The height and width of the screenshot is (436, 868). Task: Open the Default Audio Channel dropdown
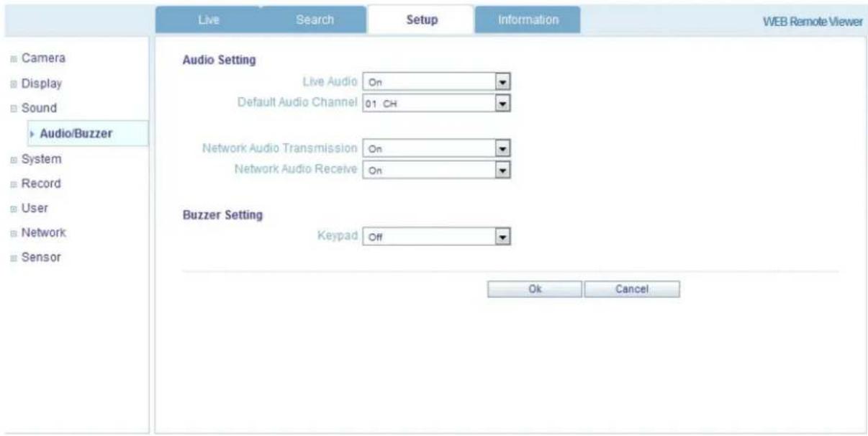(436, 102)
